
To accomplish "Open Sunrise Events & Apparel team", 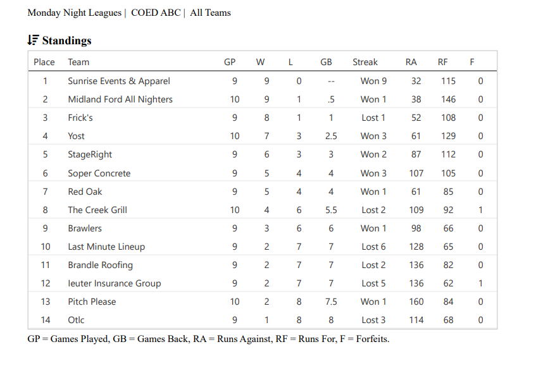I will click(119, 81).
